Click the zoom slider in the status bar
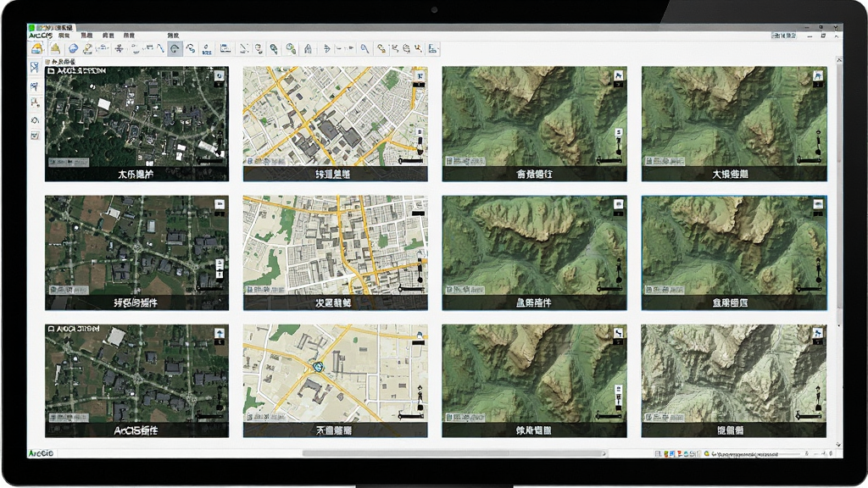Screen dimensions: 868x488 coord(789,454)
